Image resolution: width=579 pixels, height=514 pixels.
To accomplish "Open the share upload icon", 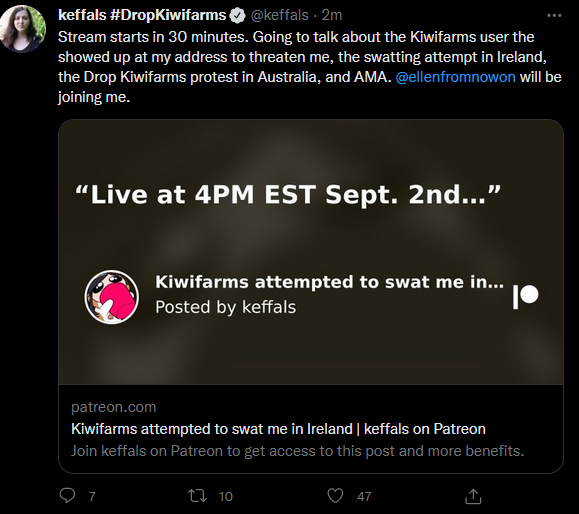I will 473,496.
